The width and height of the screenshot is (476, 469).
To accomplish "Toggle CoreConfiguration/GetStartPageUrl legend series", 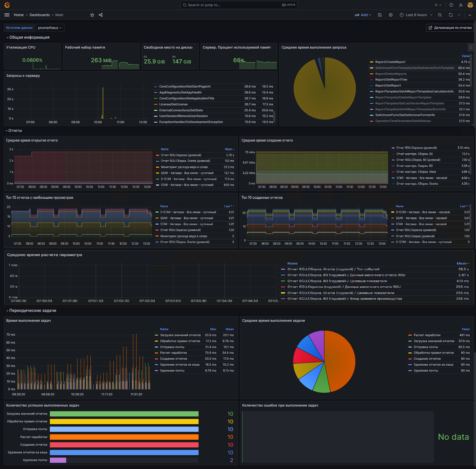I will 185,87.
